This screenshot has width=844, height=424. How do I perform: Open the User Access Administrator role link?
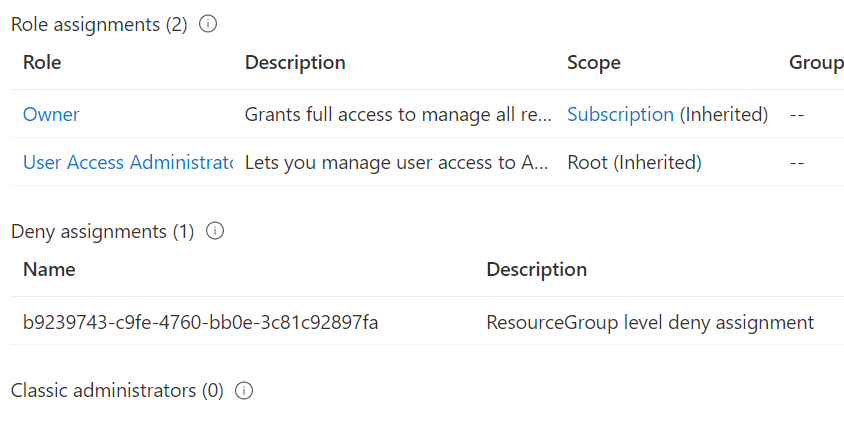pyautogui.click(x=127, y=162)
